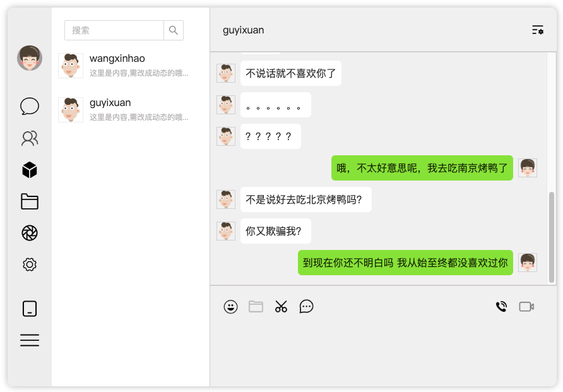The height and width of the screenshot is (392, 563).
Task: Open the guyixuan conversation in list
Action: tap(131, 110)
